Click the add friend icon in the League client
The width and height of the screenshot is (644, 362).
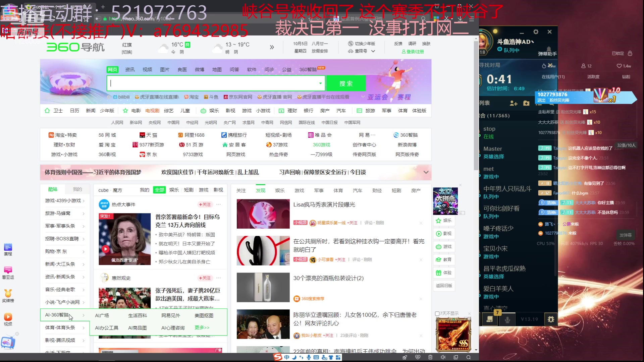click(x=514, y=103)
